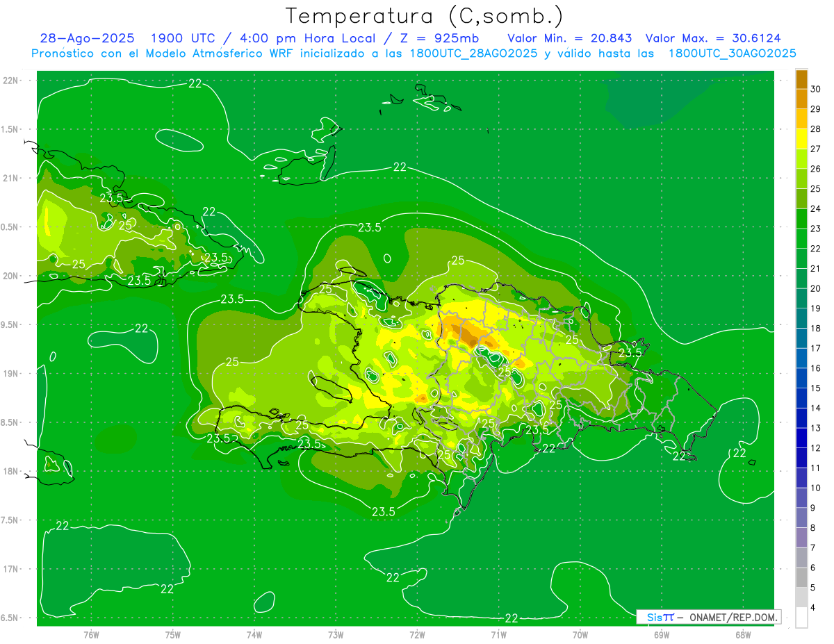Select the "75W" longitude label
Screen dimensions: 834x644
click(173, 634)
